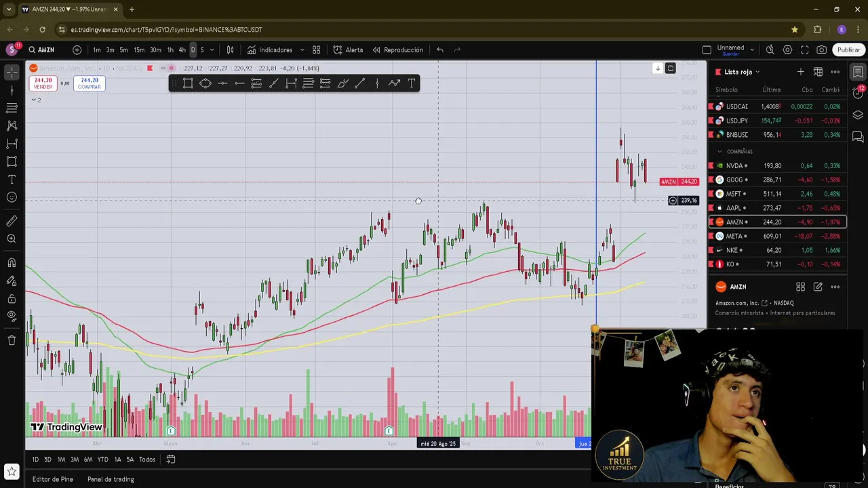Open quick search magnifier in top right

770,49
